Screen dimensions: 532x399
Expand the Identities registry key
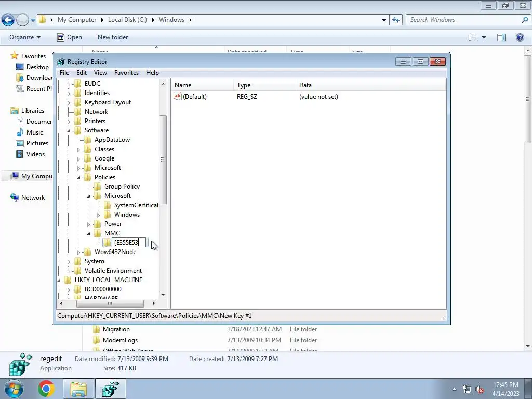(x=69, y=94)
